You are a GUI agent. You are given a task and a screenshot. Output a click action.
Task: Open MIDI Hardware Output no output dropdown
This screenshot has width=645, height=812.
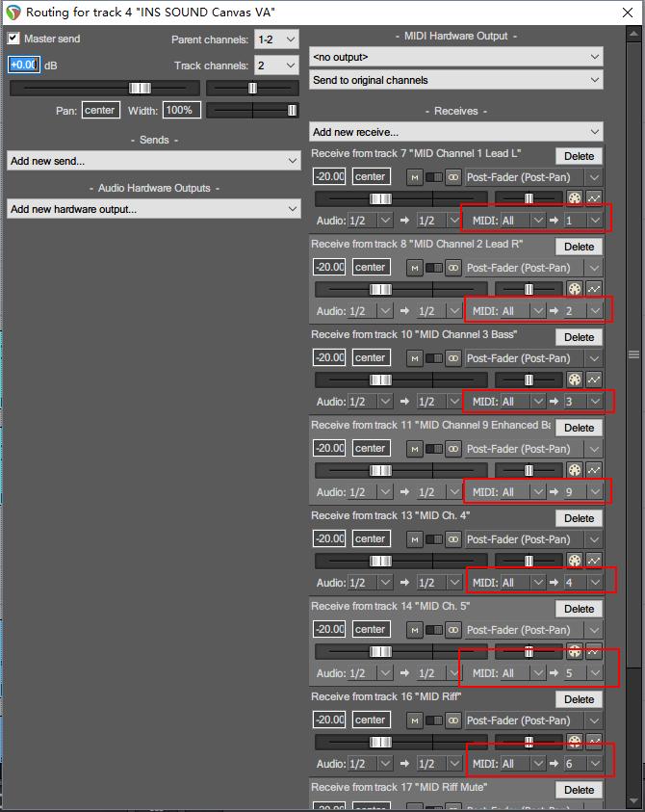(x=456, y=57)
